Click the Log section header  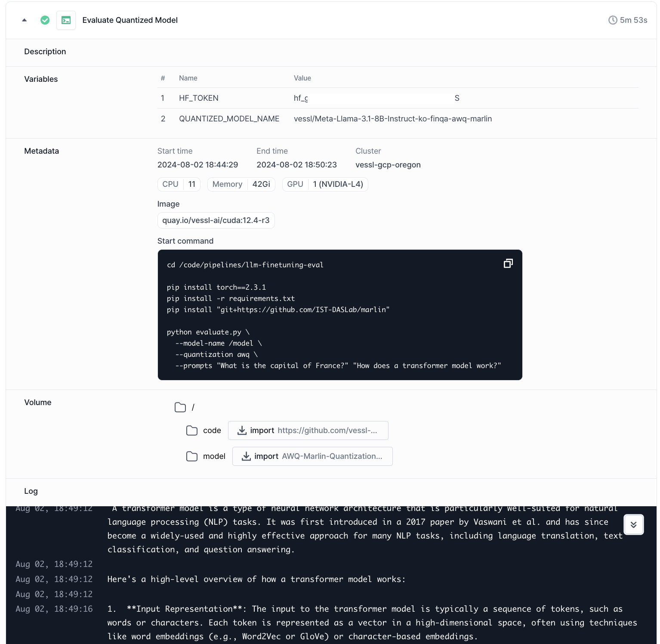(31, 491)
